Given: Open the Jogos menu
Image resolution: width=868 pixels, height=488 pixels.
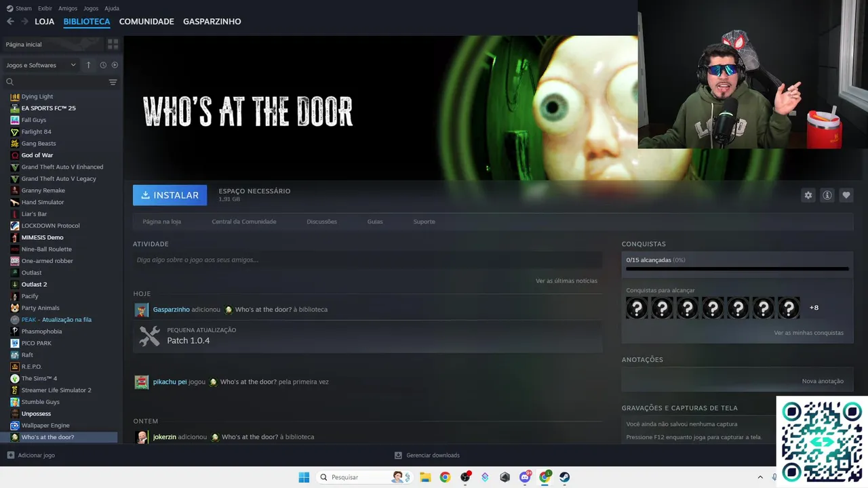Looking at the screenshot, I should point(91,8).
